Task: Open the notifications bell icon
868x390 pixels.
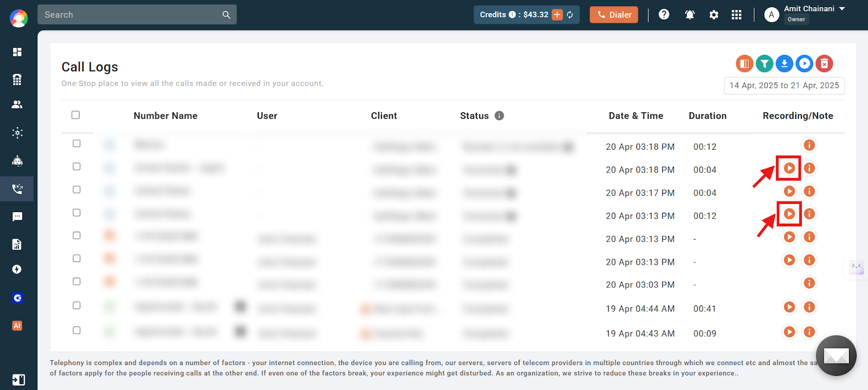Action: pos(690,15)
